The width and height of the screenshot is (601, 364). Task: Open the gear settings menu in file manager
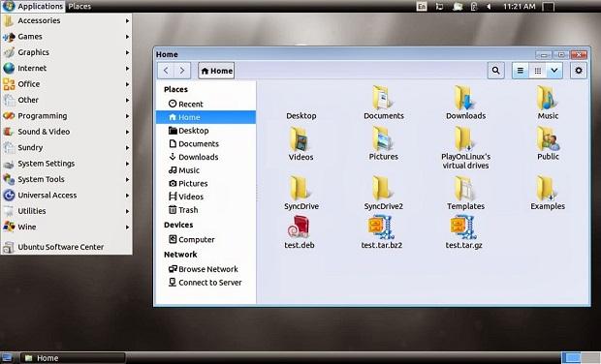(x=578, y=71)
